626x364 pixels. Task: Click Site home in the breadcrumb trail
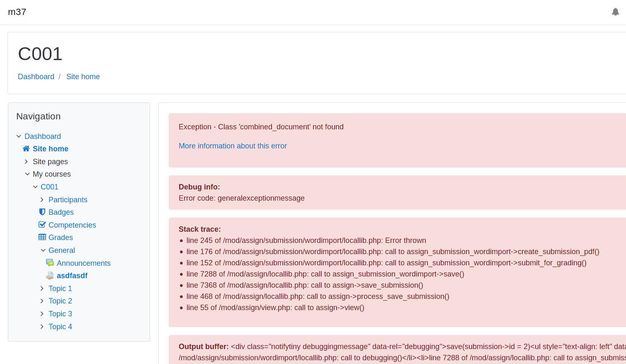(83, 76)
